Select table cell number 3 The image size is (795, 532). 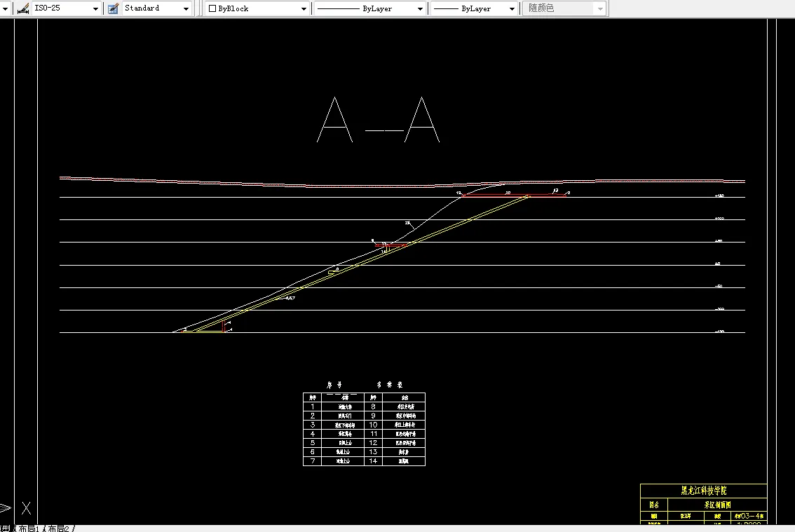click(313, 425)
